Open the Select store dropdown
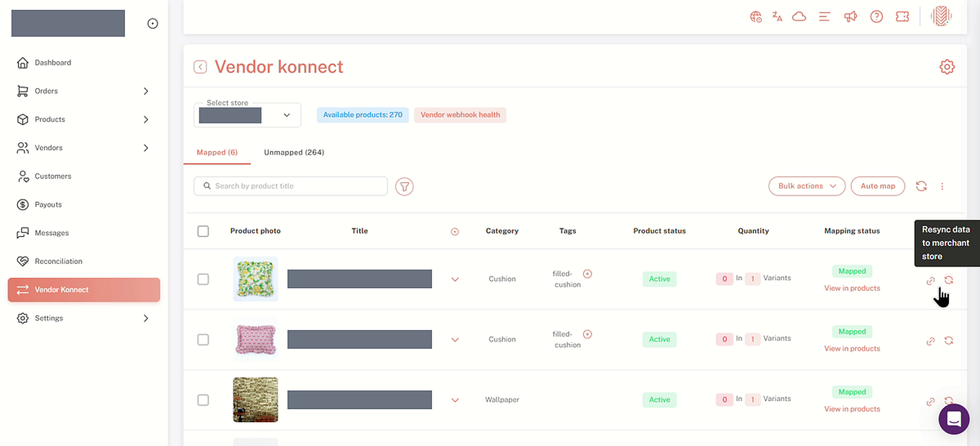The image size is (980, 446). [x=247, y=115]
